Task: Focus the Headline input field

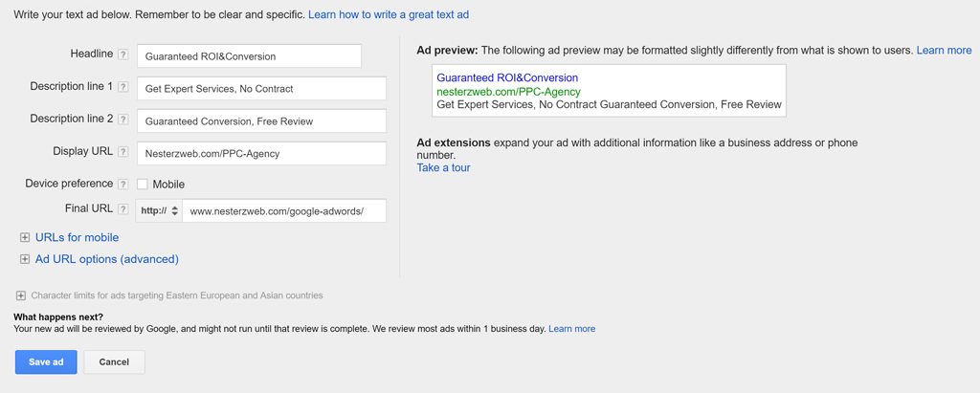Action: (x=250, y=56)
